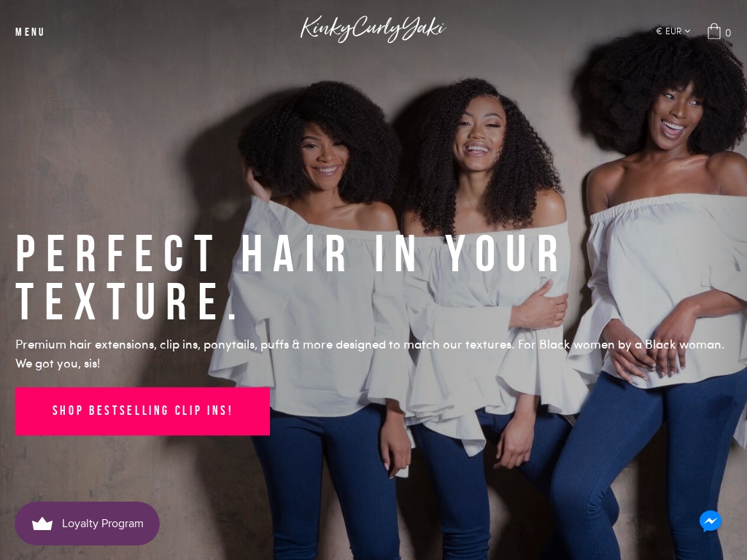Viewport: 747px width, 560px height.
Task: Open the Loyalty Program widget
Action: [x=88, y=524]
